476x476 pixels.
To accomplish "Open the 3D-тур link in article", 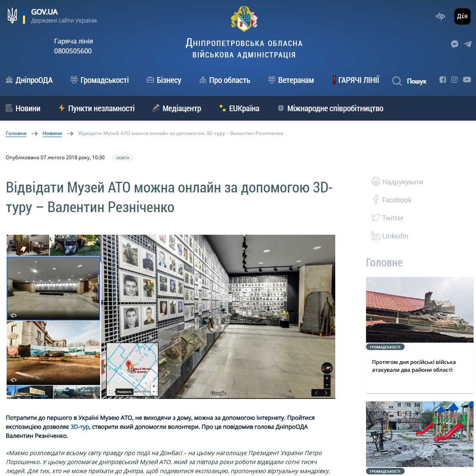I will pos(80,427).
